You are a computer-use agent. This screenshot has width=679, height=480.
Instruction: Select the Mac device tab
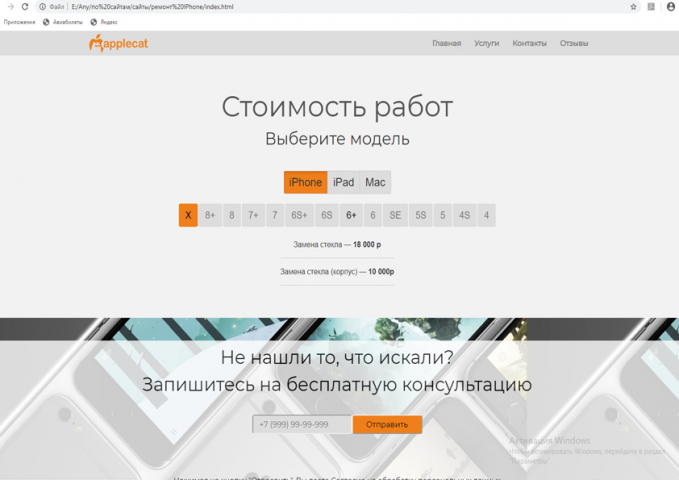[375, 182]
